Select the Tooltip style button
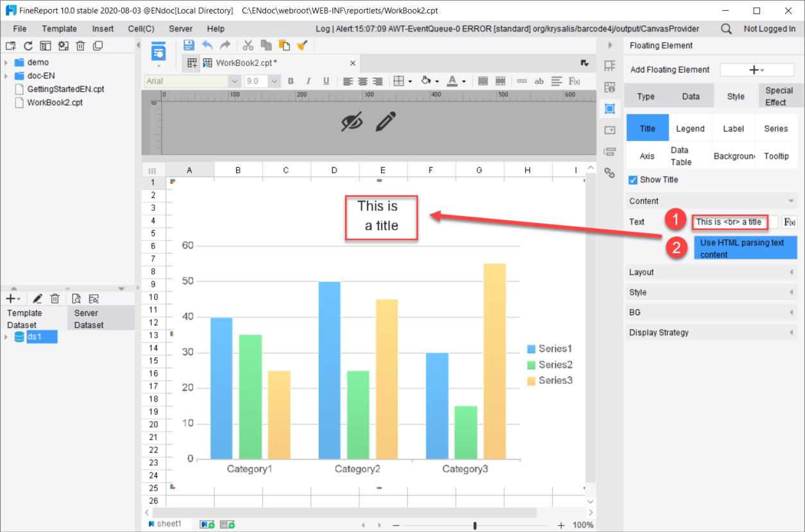 click(776, 156)
